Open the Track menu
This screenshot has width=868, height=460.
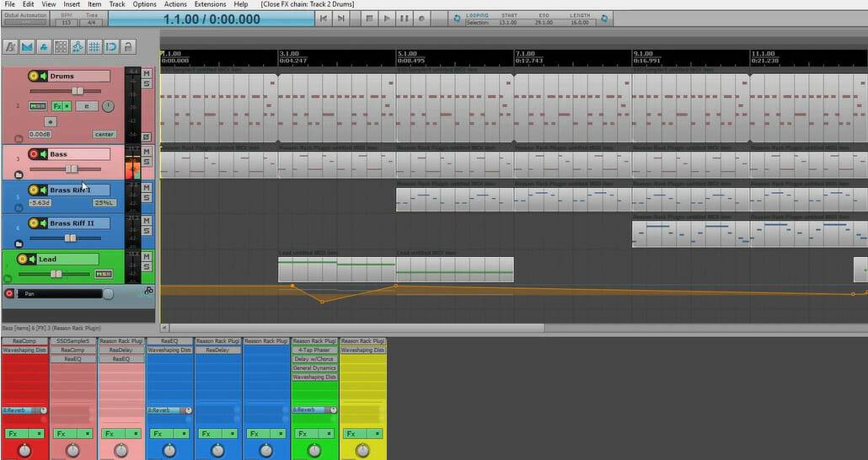click(117, 4)
